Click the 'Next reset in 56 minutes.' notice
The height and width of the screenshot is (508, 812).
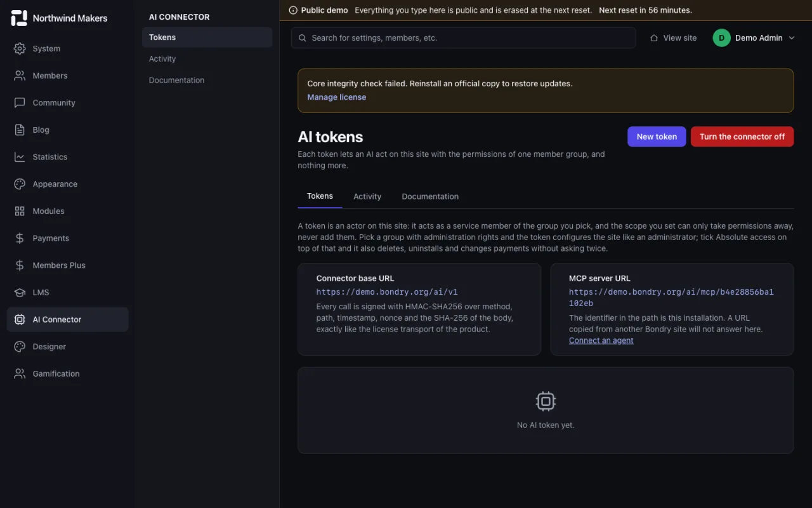pyautogui.click(x=645, y=10)
